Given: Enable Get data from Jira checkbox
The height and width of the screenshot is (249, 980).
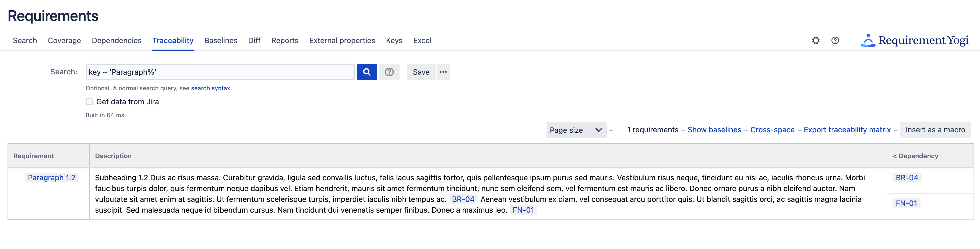Looking at the screenshot, I should tap(89, 102).
